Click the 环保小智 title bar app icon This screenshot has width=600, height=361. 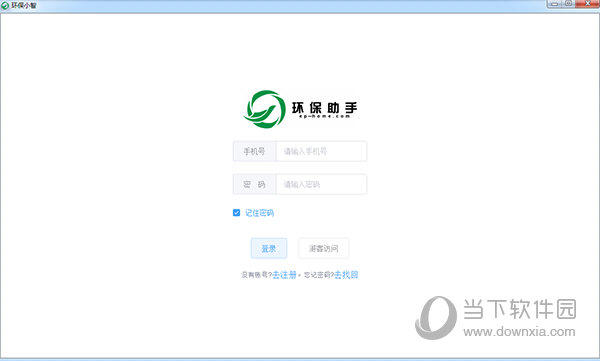click(5, 6)
